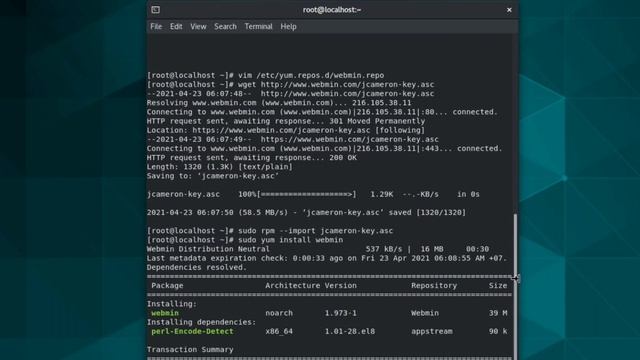Click the 'Location: https://www.webmin.com/jcameron-key.asc' line
640x360 pixels.
[286, 130]
